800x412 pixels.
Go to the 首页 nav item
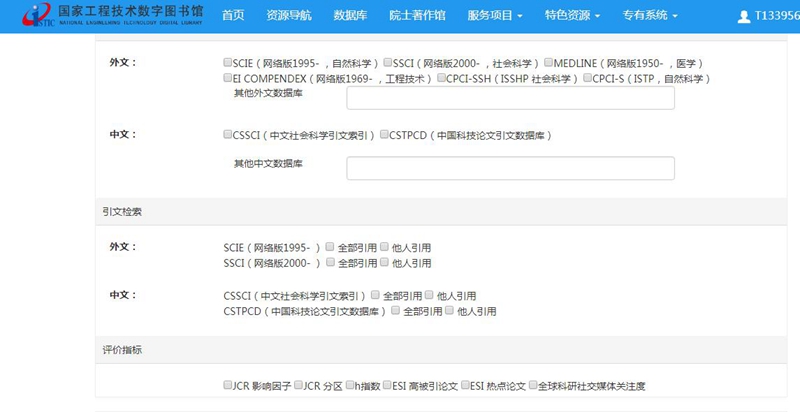(x=232, y=16)
